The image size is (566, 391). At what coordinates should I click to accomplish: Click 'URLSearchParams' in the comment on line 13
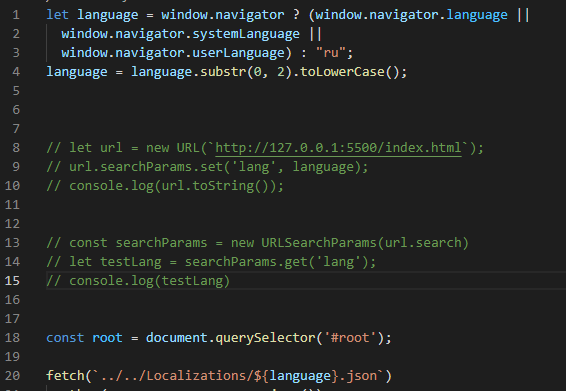tap(319, 243)
